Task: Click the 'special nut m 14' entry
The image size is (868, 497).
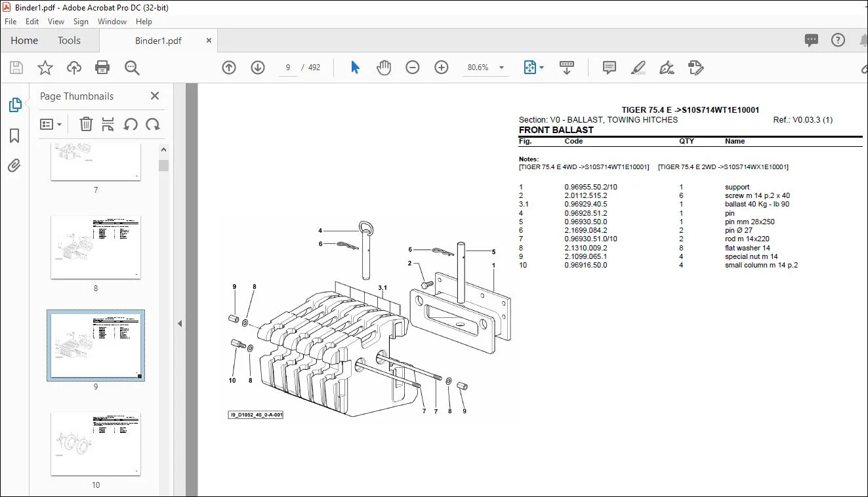Action: coord(751,256)
